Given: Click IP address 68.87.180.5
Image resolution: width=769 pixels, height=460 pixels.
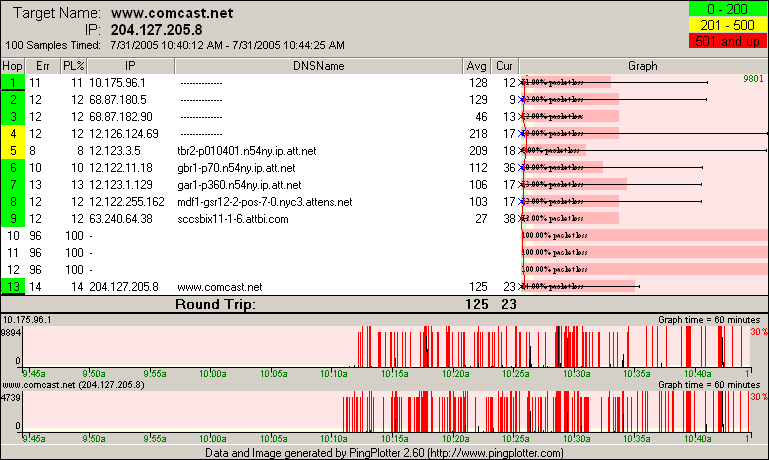Looking at the screenshot, I should (118, 100).
